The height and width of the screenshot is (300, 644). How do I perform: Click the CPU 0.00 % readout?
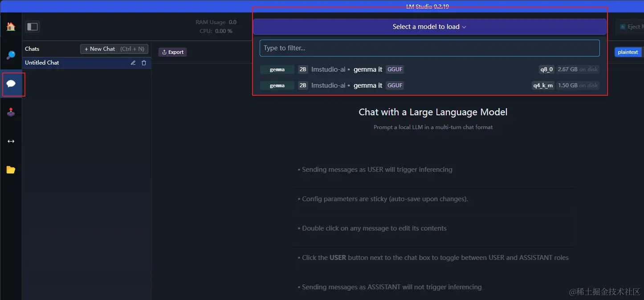216,31
